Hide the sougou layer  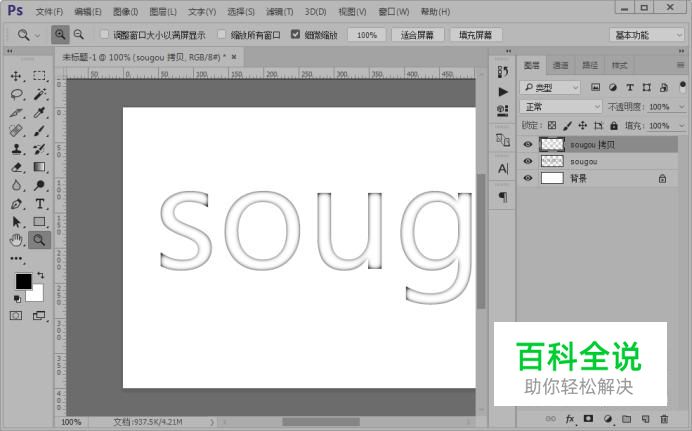click(528, 161)
